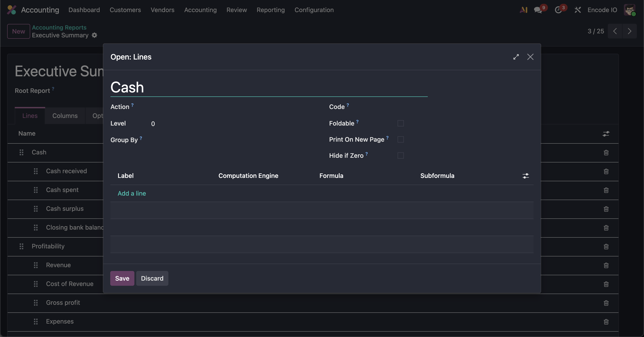Delete the Cash received line

606,171
